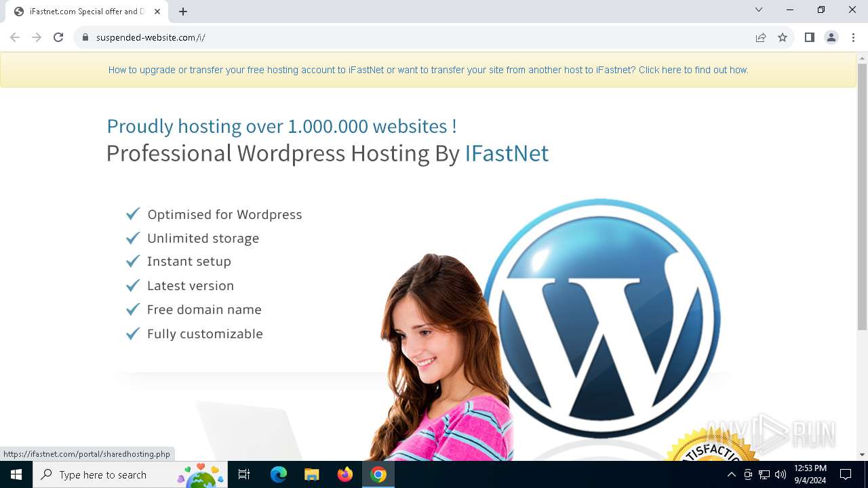Viewport: 868px width, 488px height.
Task: Click the taskbar search box
Action: (130, 474)
